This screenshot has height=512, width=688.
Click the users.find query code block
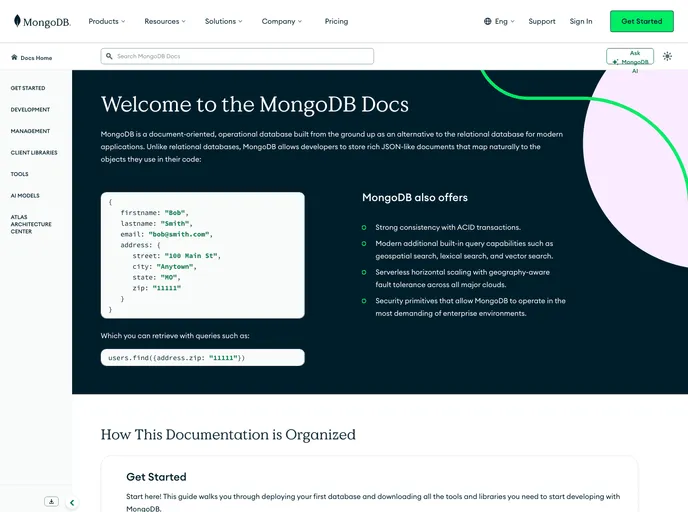202,358
